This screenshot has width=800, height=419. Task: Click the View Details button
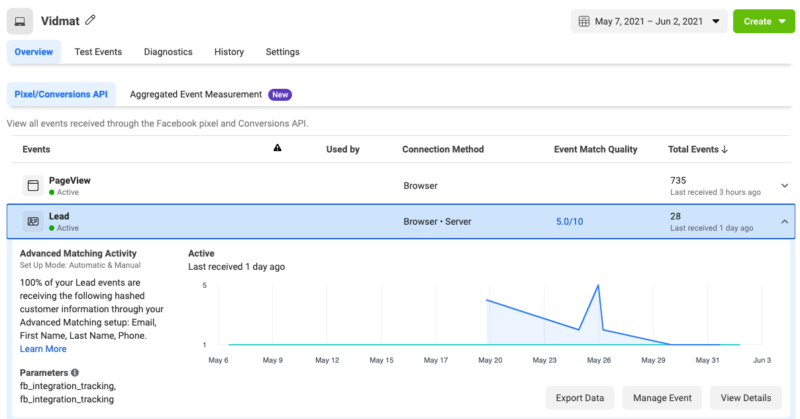[x=746, y=398]
